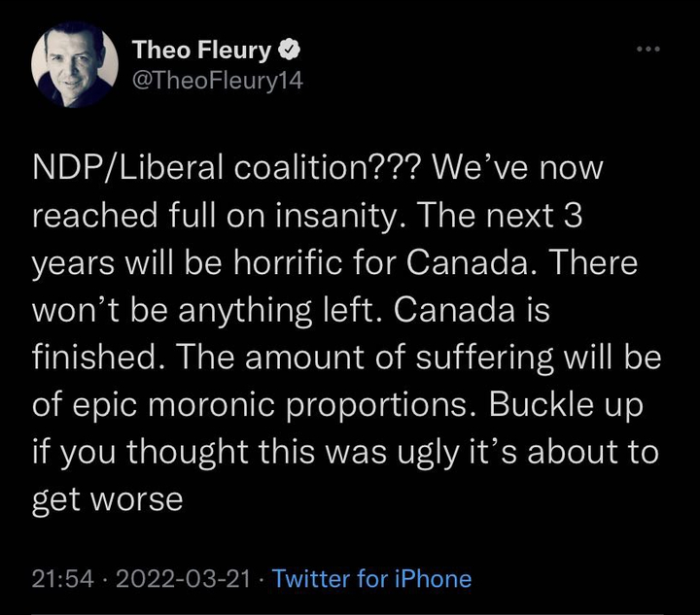This screenshot has height=615, width=700.
Task: Click the Theo Fleury display name
Action: (201, 49)
